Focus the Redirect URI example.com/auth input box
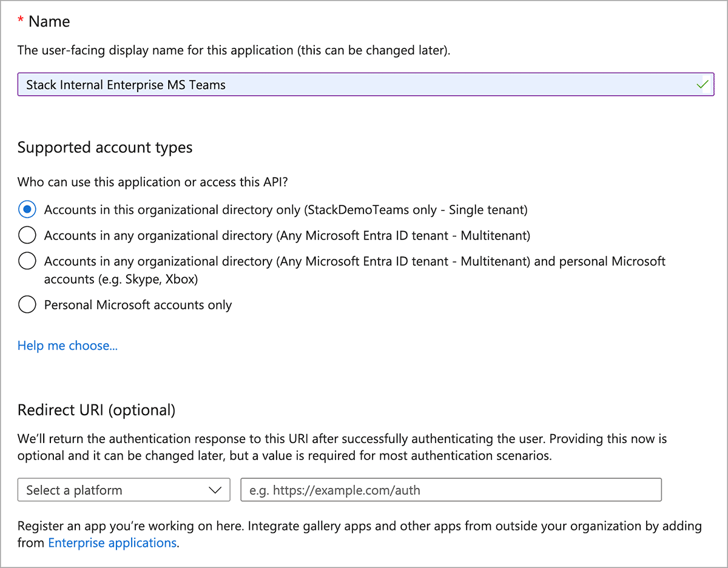This screenshot has width=728, height=568. tap(451, 490)
